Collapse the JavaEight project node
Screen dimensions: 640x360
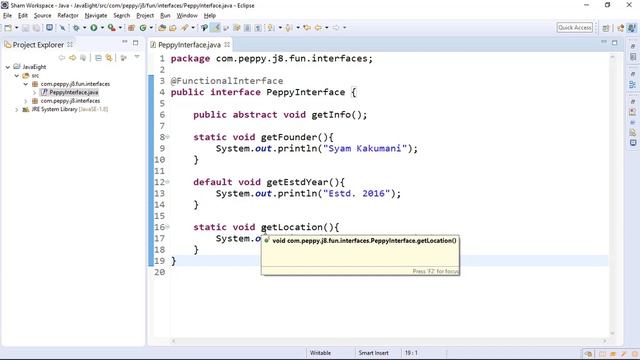[8, 67]
